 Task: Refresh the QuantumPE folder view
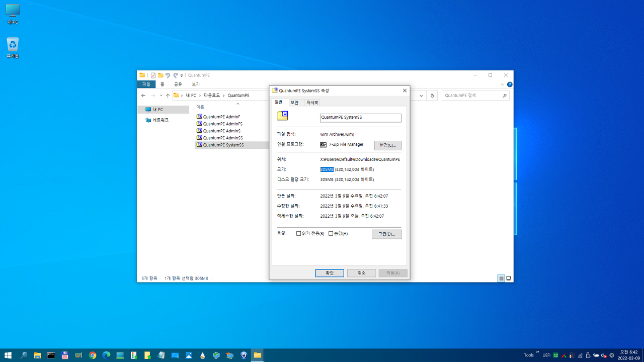pos(432,96)
